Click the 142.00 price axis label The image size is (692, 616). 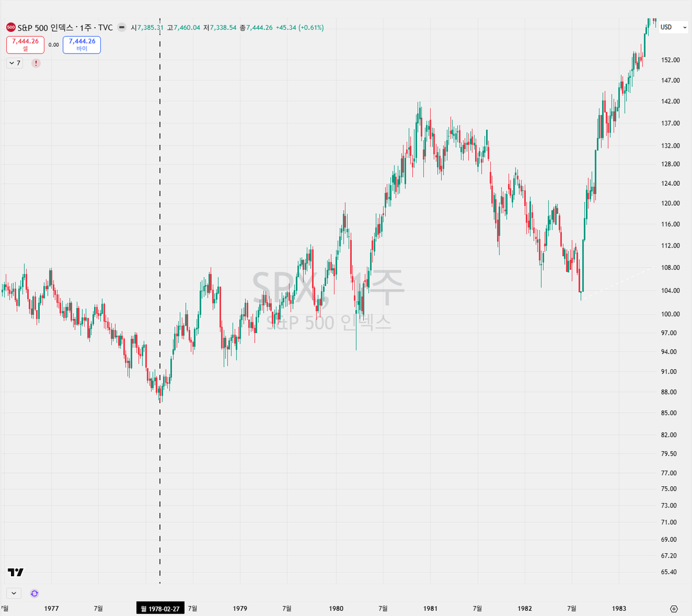pyautogui.click(x=670, y=102)
